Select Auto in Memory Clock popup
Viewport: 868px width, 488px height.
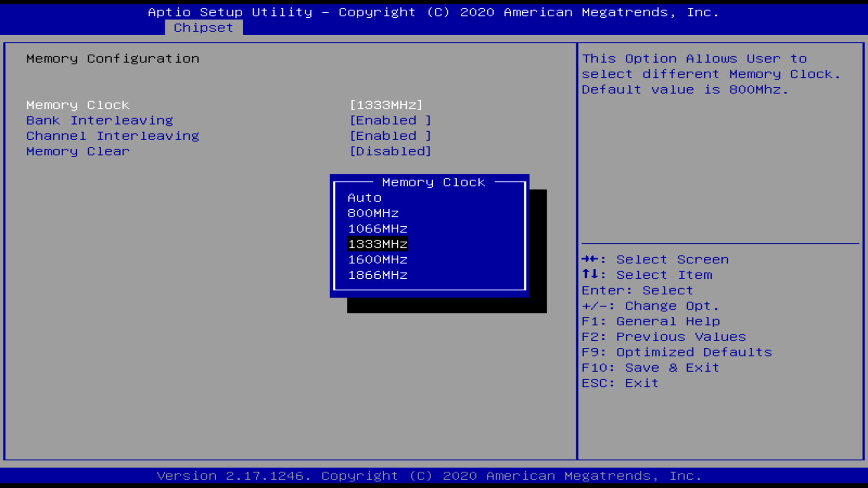point(364,198)
